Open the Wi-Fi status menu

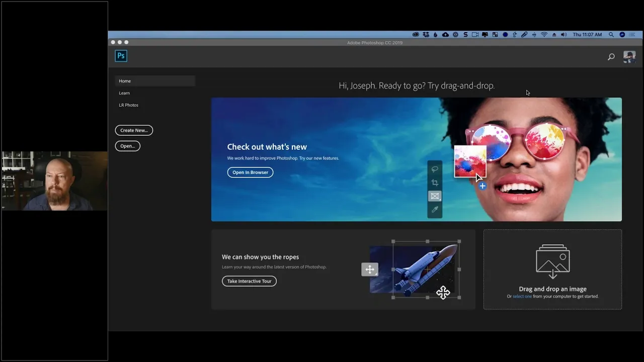click(544, 35)
